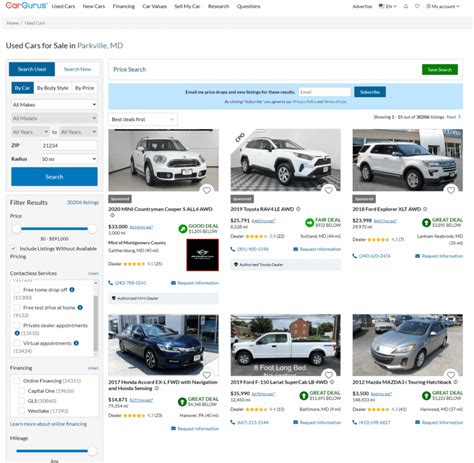Open the All Models dropdown
This screenshot has height=463, width=474.
(54, 118)
